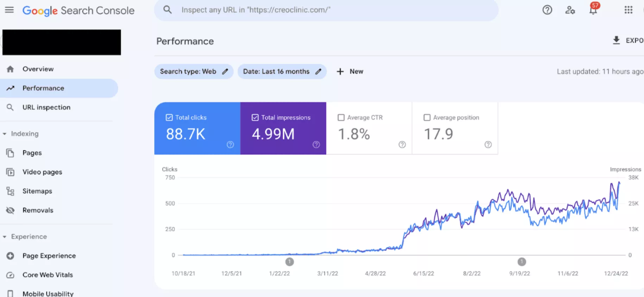Image resolution: width=644 pixels, height=297 pixels.
Task: Open the URL inspection menu item
Action: (x=46, y=107)
